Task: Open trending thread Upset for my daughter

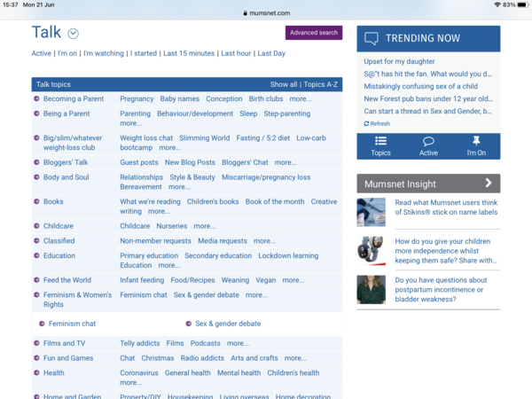Action: [x=399, y=61]
